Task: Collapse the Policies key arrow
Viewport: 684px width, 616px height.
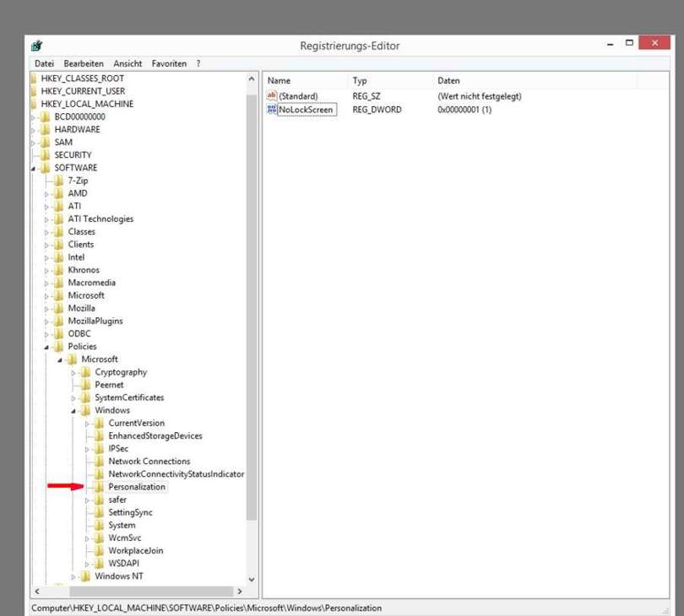Action: [x=46, y=347]
